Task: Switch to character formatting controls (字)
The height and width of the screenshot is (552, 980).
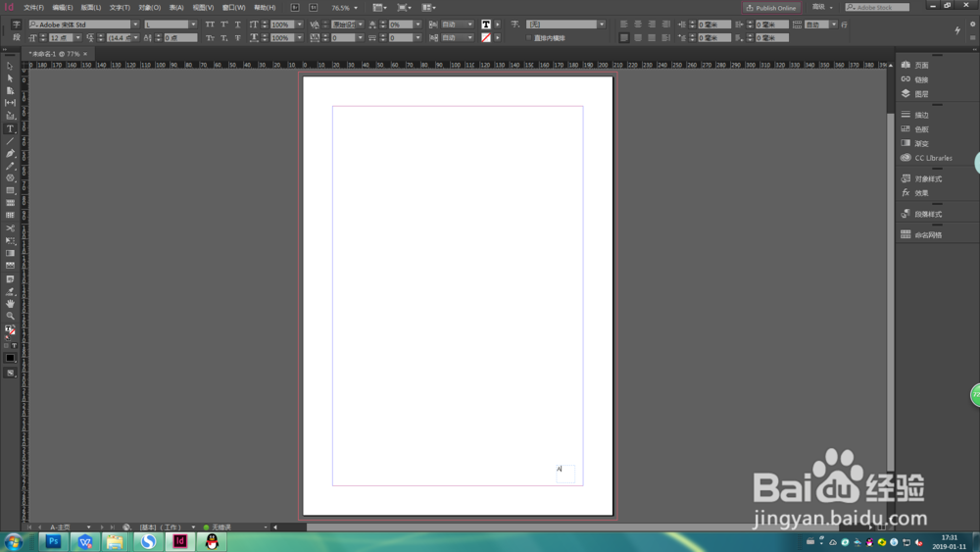Action: point(17,25)
